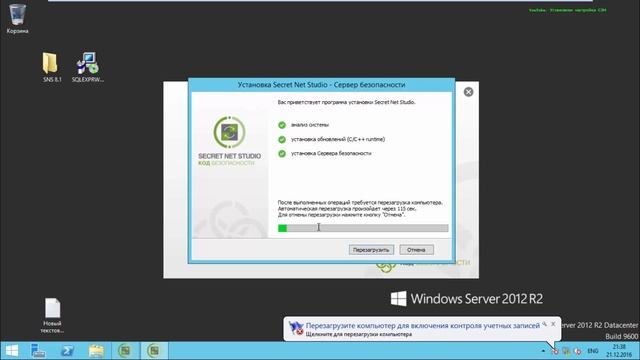
Task: Click the network tray icon
Action: 566,351
